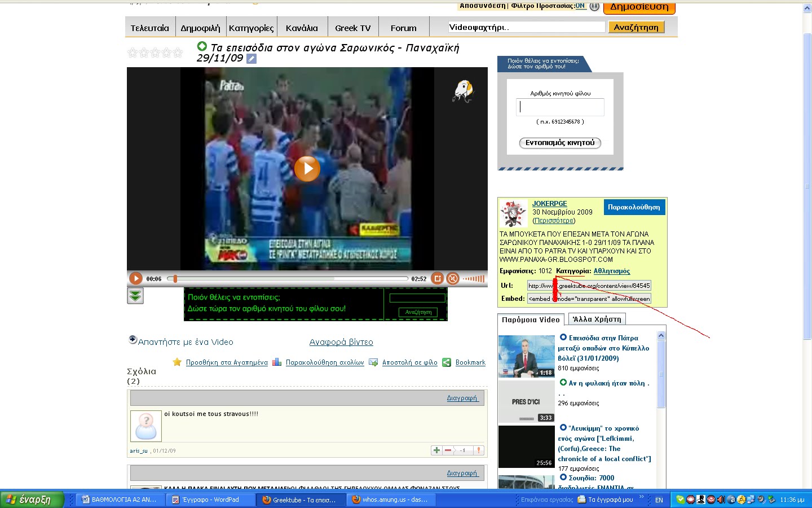Click the Αναζήτηση search button
This screenshot has width=812, height=508.
(x=636, y=27)
